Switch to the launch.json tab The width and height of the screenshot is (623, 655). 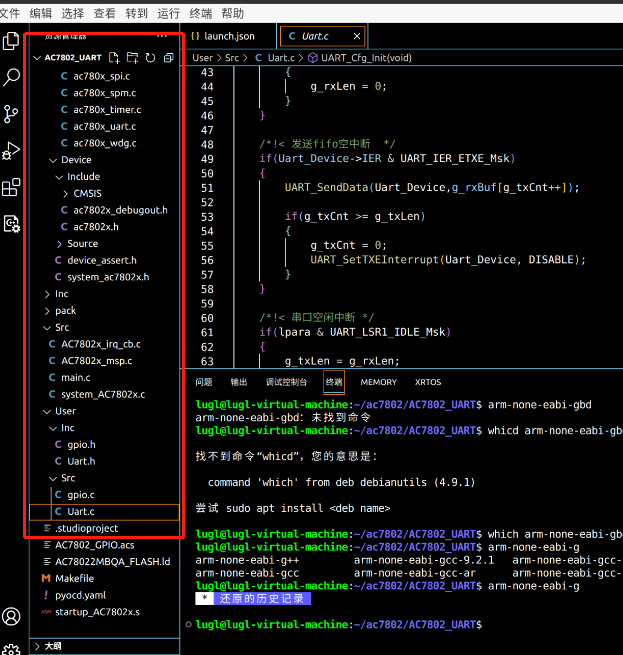coord(229,36)
